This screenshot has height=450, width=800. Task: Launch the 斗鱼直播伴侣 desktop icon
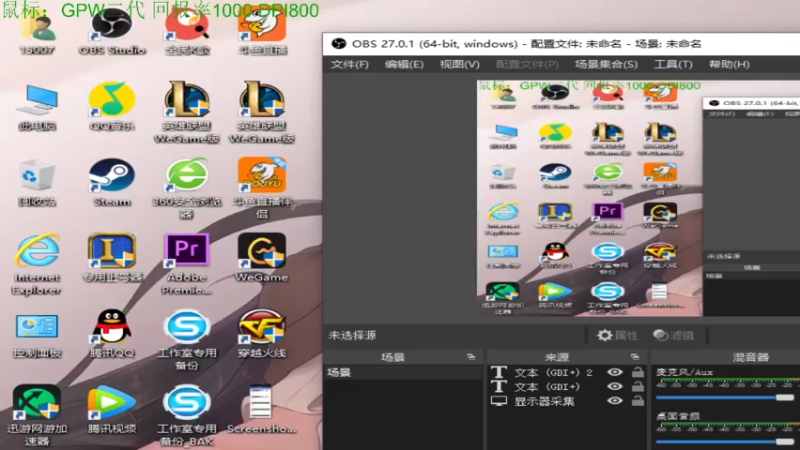click(x=262, y=188)
